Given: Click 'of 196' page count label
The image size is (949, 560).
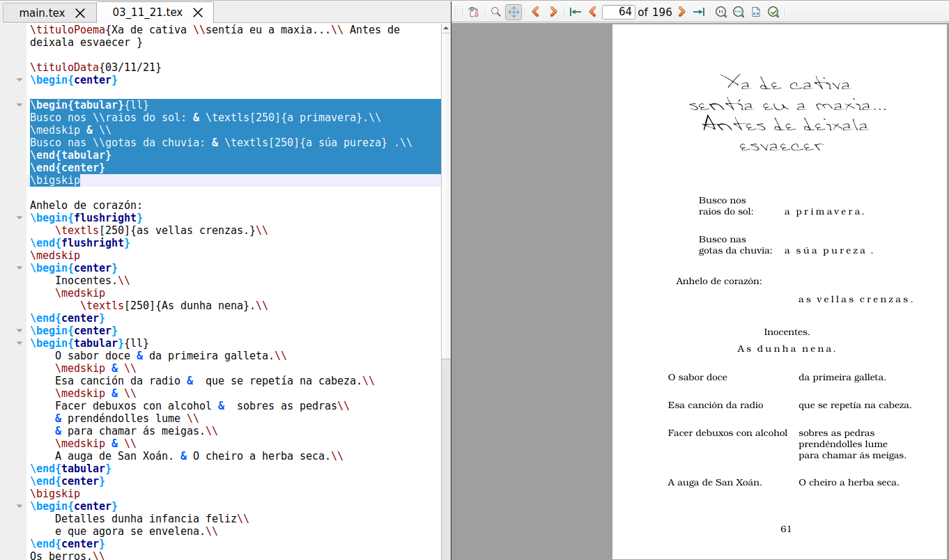Looking at the screenshot, I should [655, 12].
